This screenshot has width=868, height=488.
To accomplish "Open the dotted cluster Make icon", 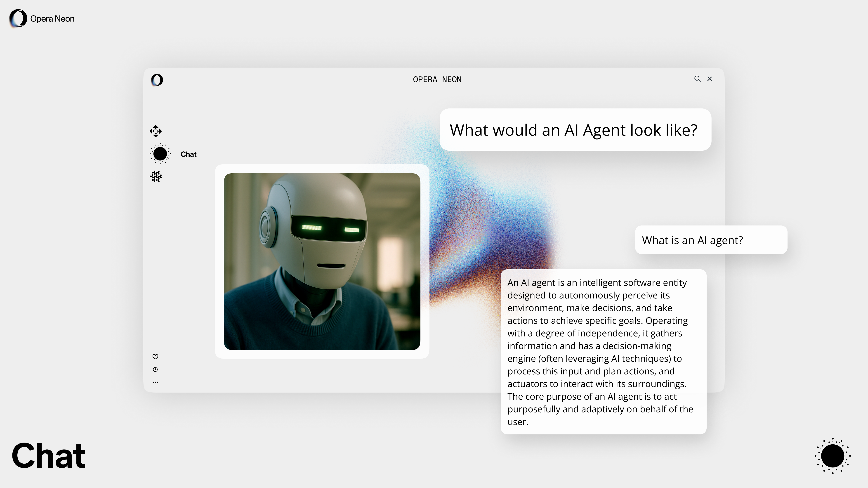I will (156, 176).
